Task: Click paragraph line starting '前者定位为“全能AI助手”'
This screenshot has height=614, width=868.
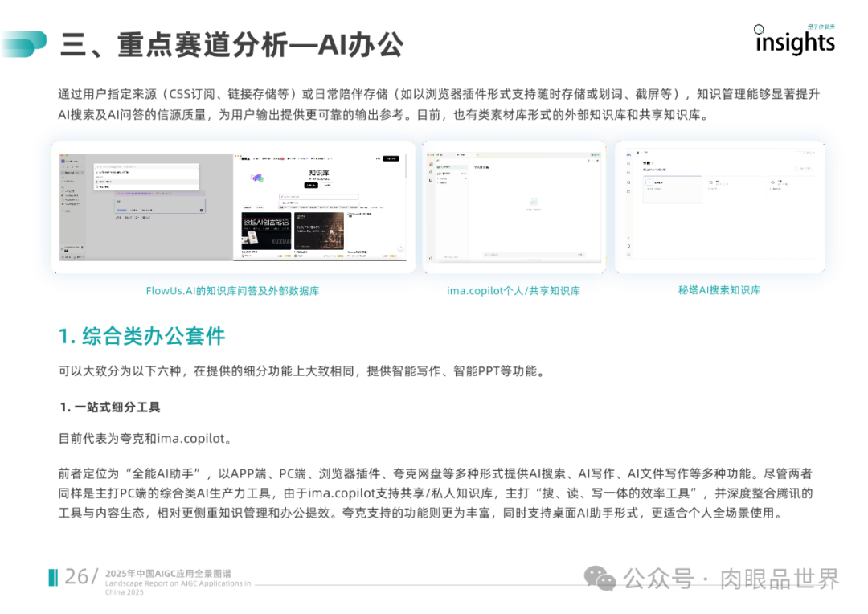Action: click(x=435, y=474)
